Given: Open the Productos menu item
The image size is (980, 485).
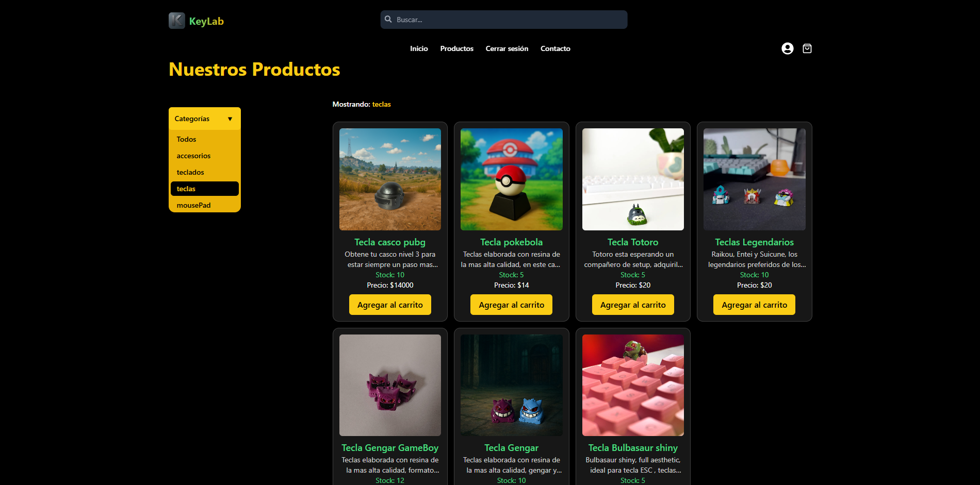Looking at the screenshot, I should pyautogui.click(x=456, y=48).
